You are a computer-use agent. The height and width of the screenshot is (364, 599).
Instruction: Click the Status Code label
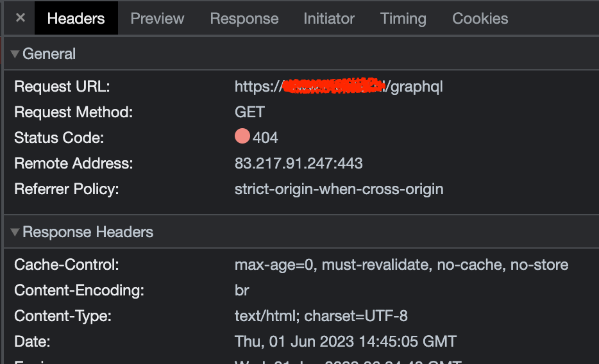pos(59,138)
